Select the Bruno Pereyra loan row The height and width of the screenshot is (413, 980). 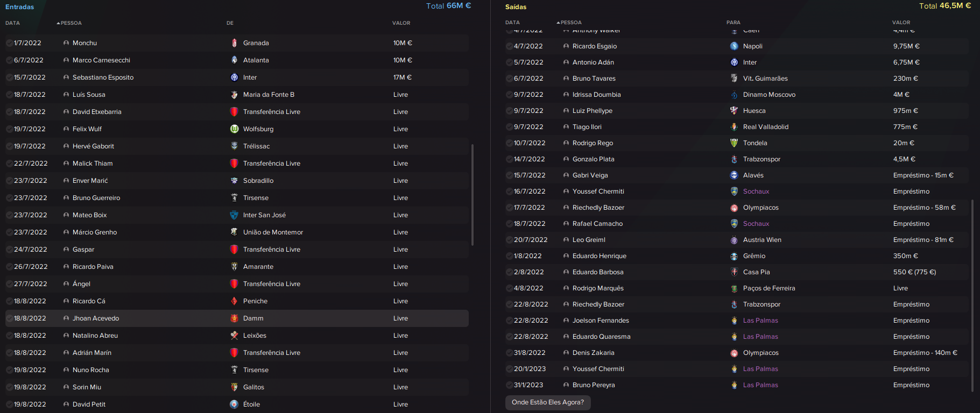[737, 385]
